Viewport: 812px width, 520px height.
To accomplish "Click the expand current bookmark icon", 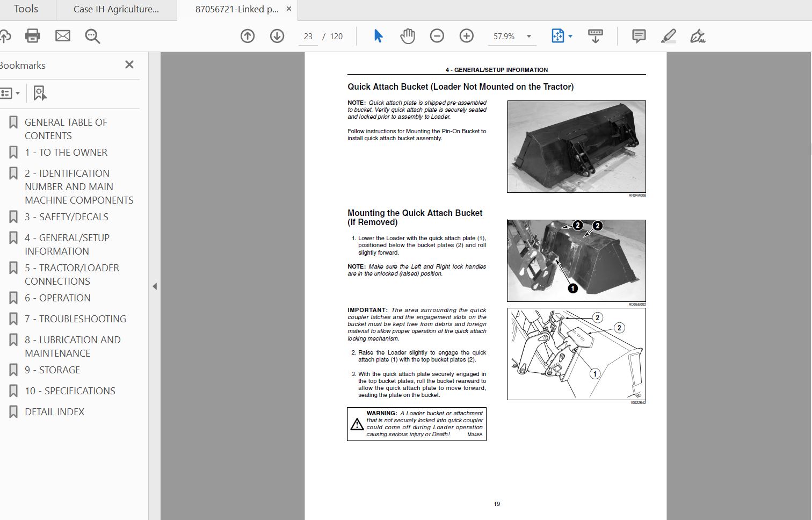I will [x=39, y=92].
